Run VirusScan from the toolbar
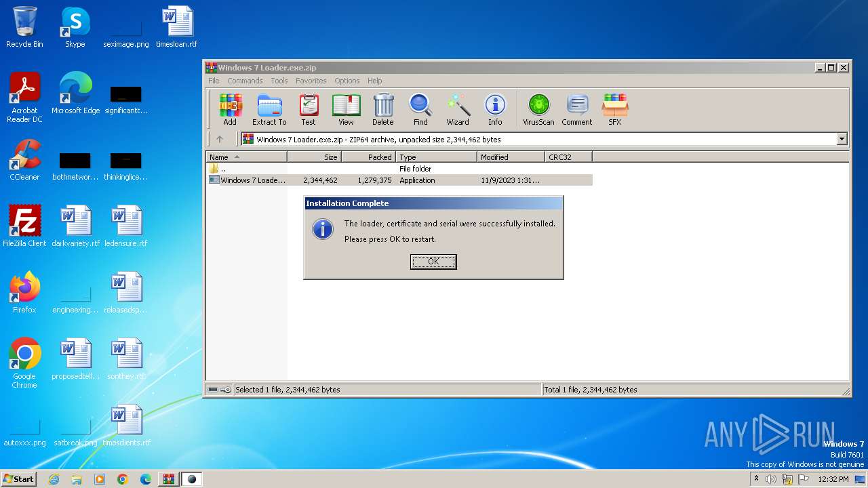Screen dimensions: 868x488 (538, 110)
